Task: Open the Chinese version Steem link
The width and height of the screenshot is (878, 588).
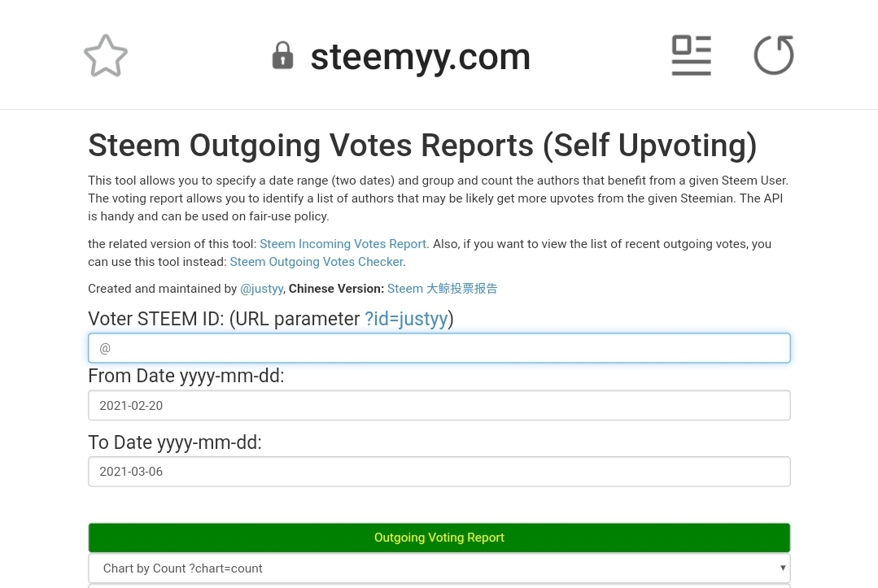Action: (x=442, y=289)
